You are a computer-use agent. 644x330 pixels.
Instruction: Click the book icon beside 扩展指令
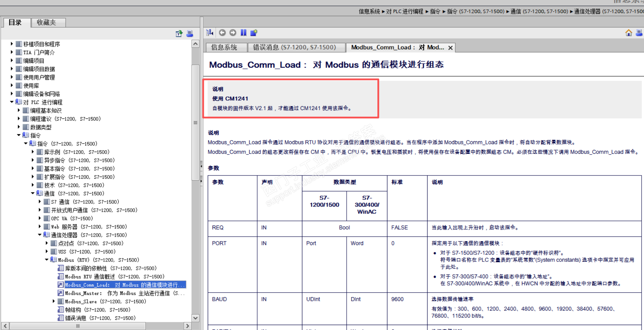click(40, 177)
